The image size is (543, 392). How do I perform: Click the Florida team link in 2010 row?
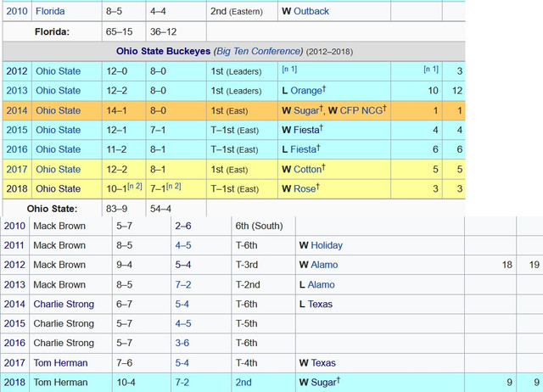tap(50, 12)
